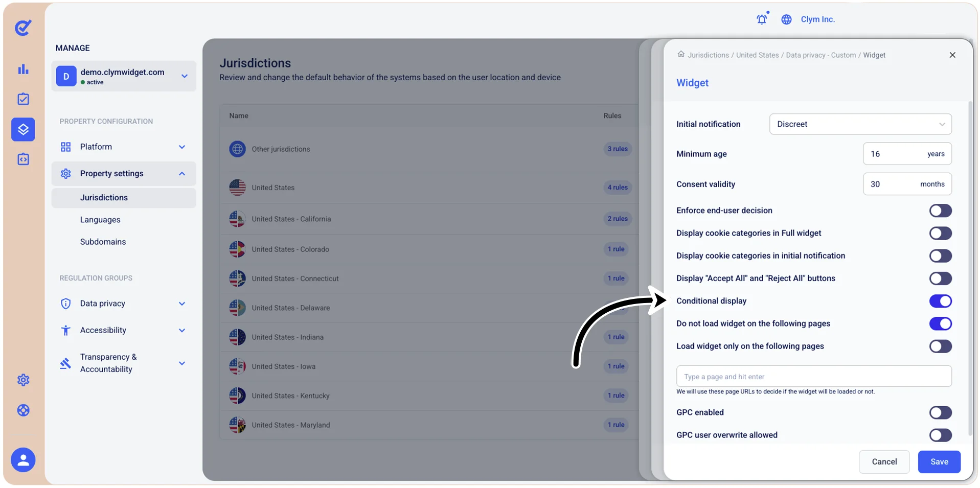This screenshot has width=980, height=488.
Task: Open the analytics bar chart icon
Action: click(x=23, y=69)
